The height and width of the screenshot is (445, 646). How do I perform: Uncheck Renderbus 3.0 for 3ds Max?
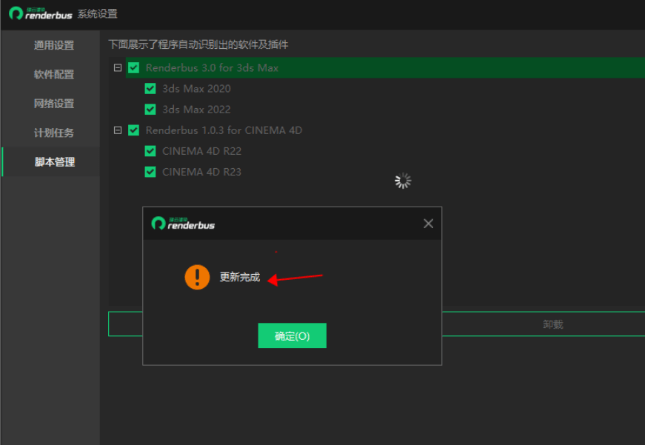133,68
